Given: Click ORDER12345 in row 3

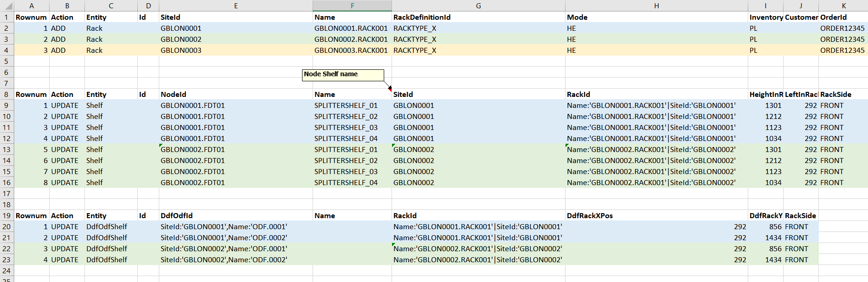Looking at the screenshot, I should click(843, 39).
